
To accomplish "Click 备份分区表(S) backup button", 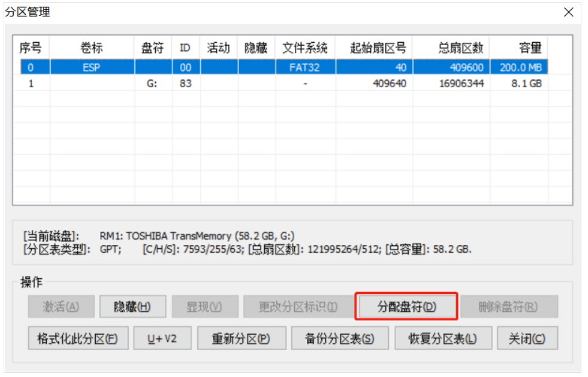I will (340, 338).
